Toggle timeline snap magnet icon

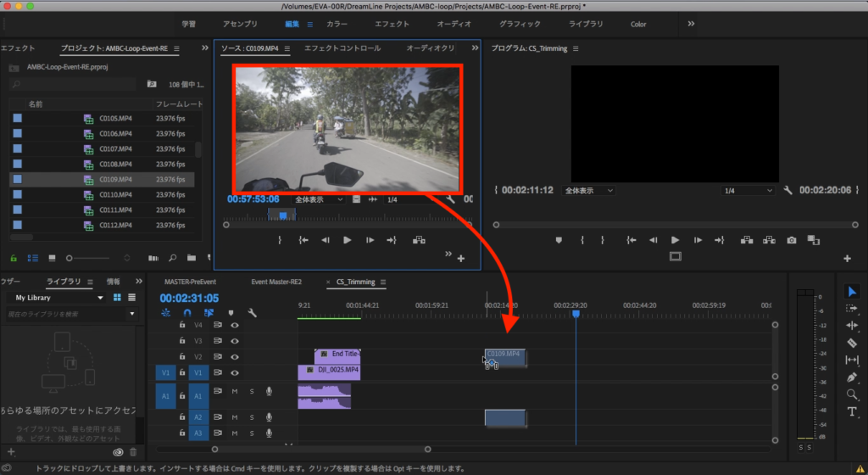click(186, 313)
